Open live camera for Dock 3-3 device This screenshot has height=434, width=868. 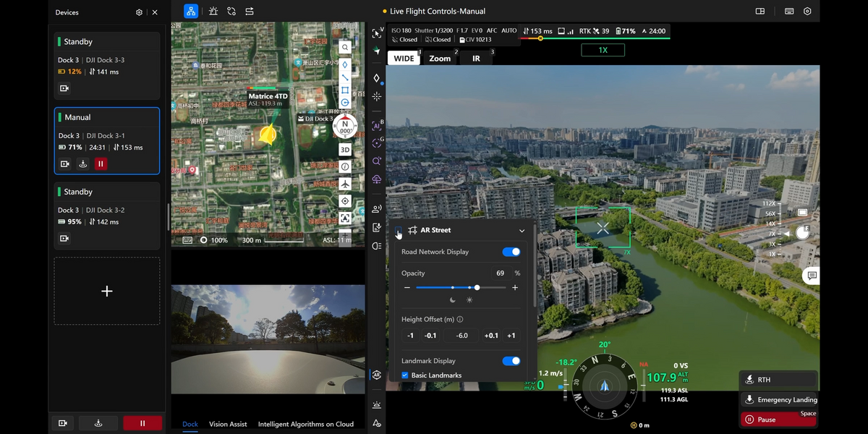pyautogui.click(x=64, y=88)
